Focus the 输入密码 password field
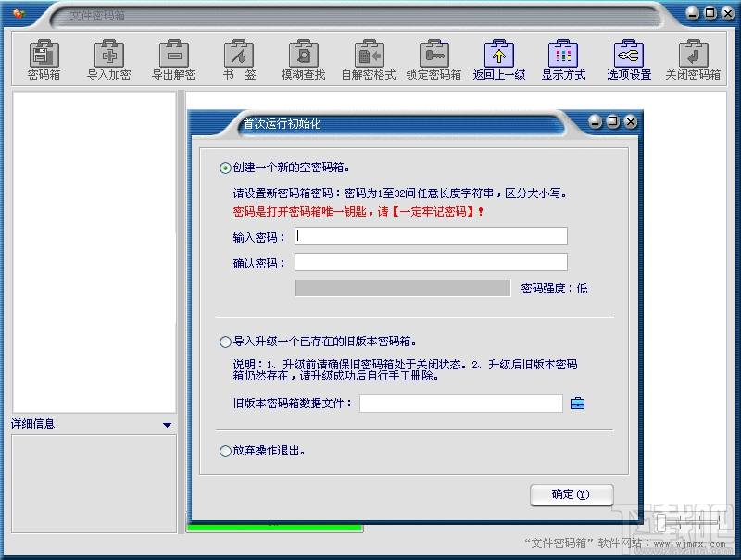 pos(431,236)
